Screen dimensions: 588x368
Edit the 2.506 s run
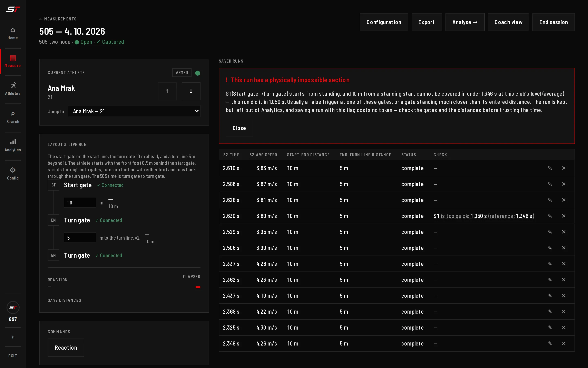coord(550,248)
